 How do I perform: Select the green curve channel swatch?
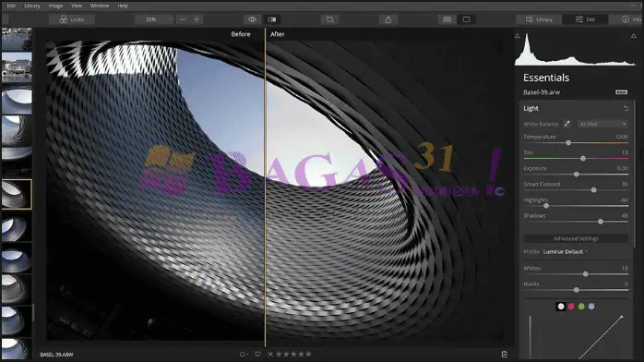click(581, 306)
